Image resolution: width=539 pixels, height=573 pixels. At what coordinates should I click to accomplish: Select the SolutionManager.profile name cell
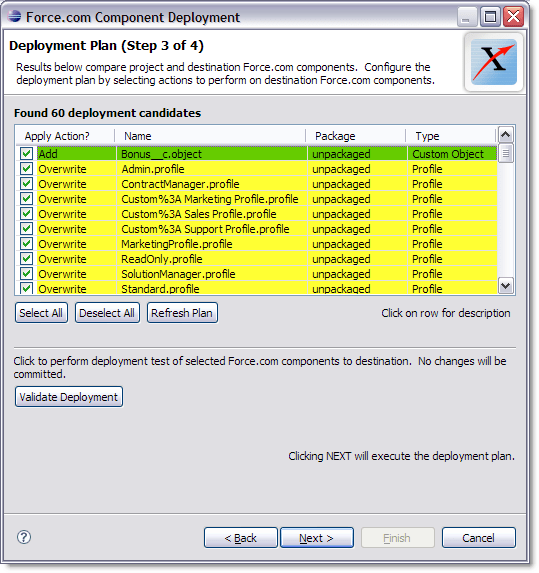click(x=212, y=274)
